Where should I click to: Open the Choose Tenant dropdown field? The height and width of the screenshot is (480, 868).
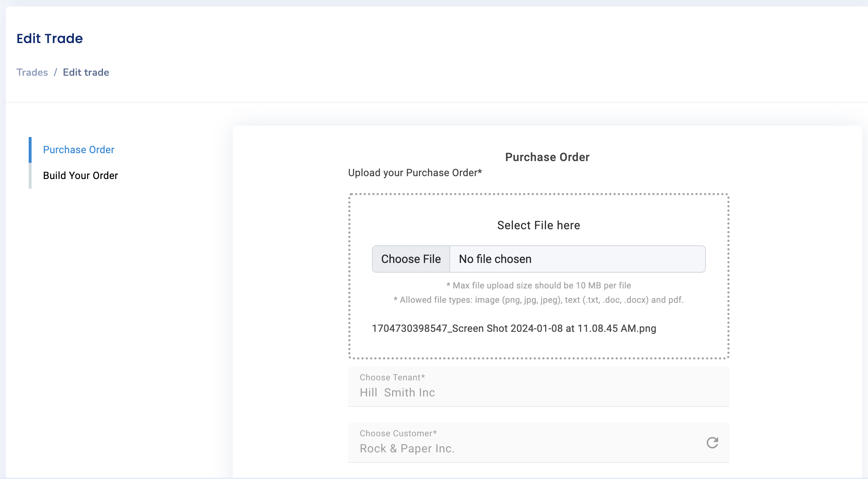click(538, 387)
